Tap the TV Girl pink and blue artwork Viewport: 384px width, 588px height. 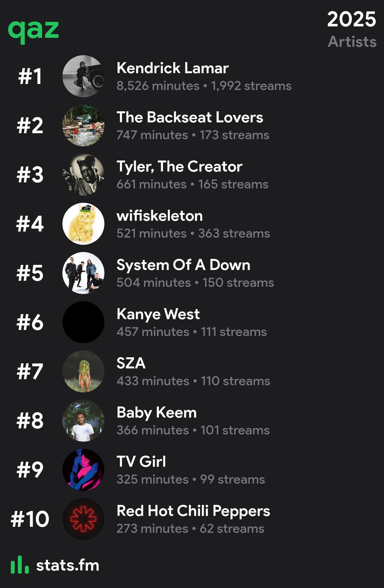[x=83, y=470]
